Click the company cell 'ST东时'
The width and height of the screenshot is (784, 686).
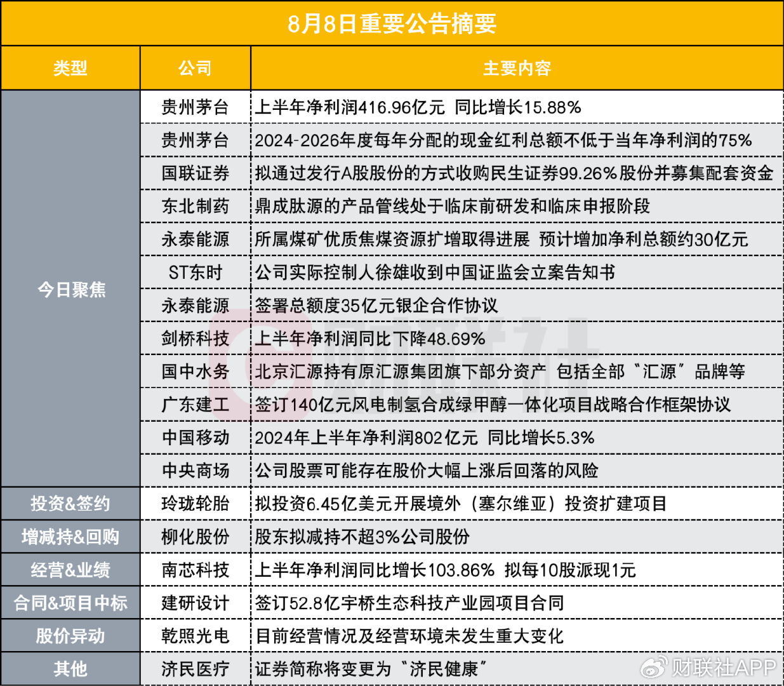pyautogui.click(x=195, y=272)
